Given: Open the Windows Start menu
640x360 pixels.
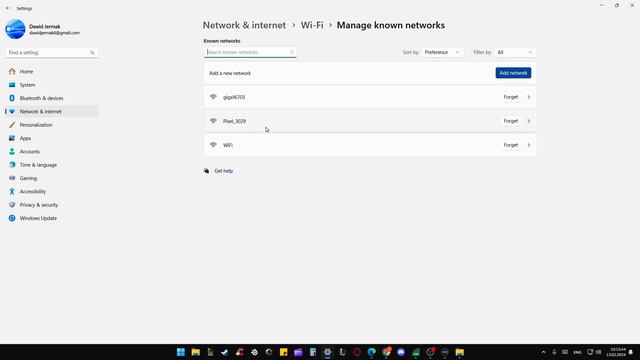Looking at the screenshot, I should pos(181,352).
